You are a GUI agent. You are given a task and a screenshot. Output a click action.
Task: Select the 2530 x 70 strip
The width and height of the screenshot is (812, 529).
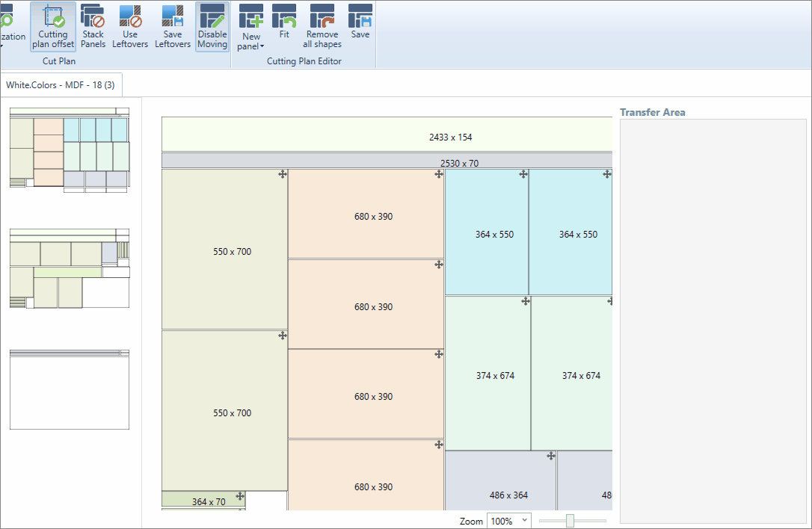point(387,161)
